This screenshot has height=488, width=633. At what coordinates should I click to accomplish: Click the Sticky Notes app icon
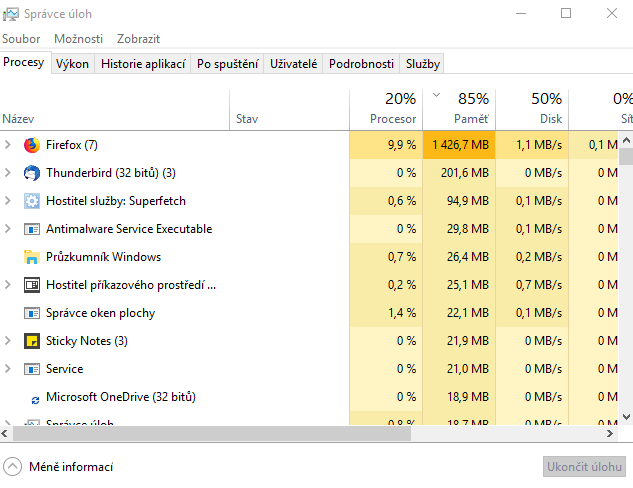pyautogui.click(x=31, y=341)
